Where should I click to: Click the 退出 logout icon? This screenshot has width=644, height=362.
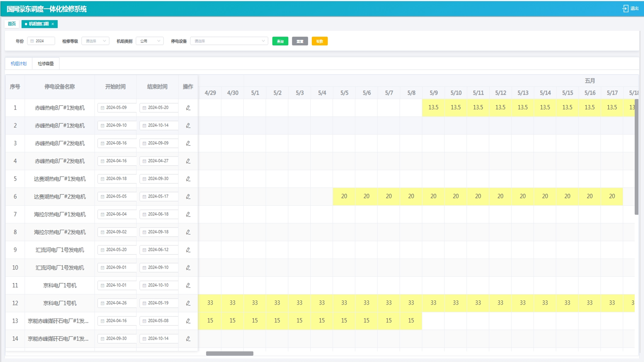pyautogui.click(x=626, y=8)
